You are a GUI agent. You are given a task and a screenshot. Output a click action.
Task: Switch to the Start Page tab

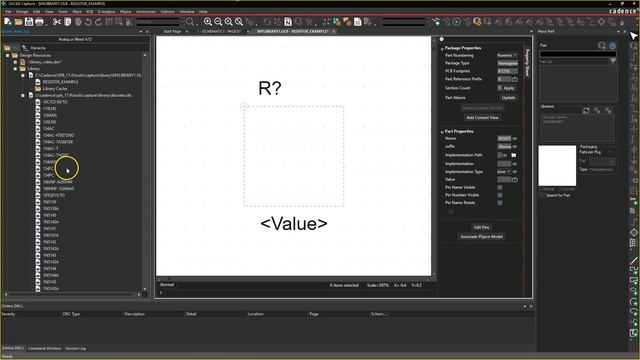click(172, 31)
